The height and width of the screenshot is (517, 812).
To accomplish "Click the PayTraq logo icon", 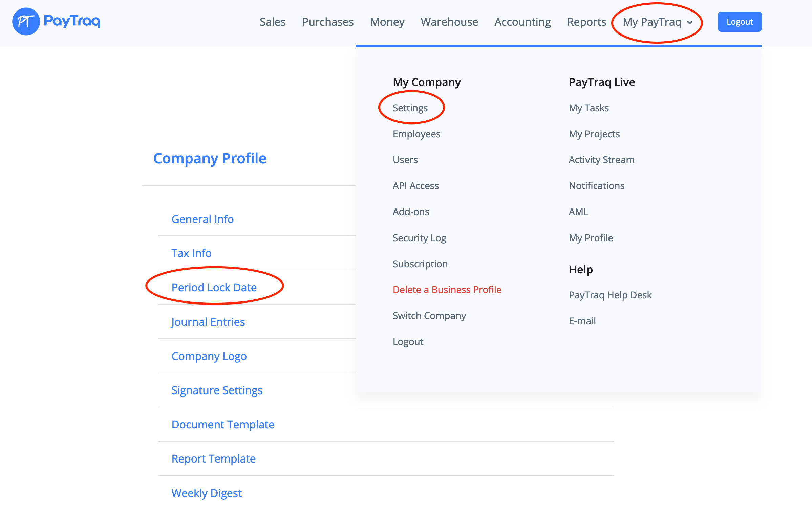I will [26, 22].
